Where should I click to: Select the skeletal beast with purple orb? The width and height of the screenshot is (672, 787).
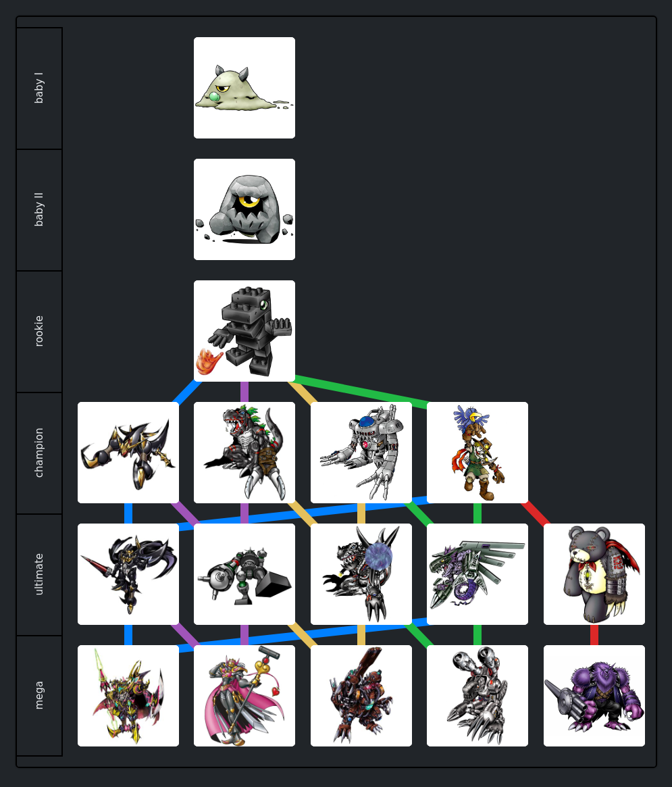click(x=361, y=574)
